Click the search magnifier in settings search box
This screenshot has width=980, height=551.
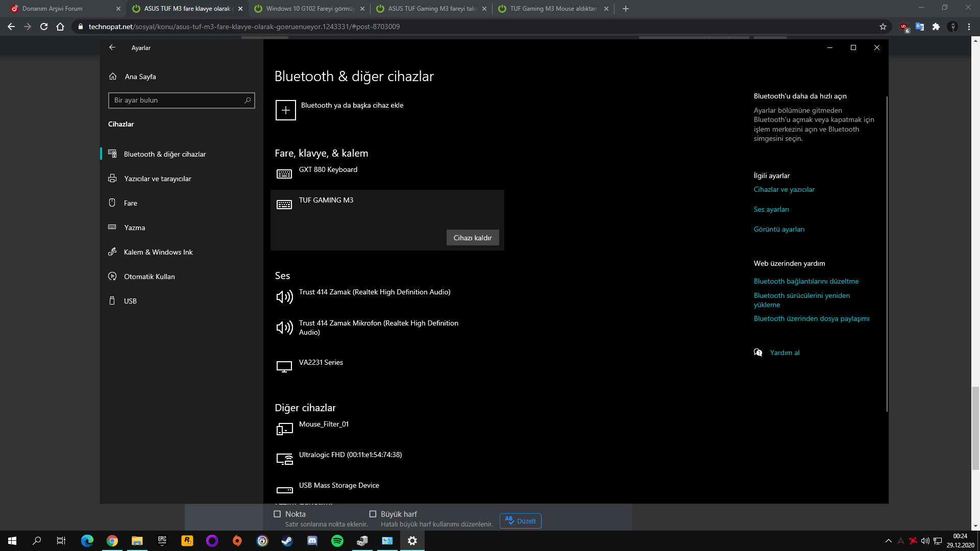(248, 101)
